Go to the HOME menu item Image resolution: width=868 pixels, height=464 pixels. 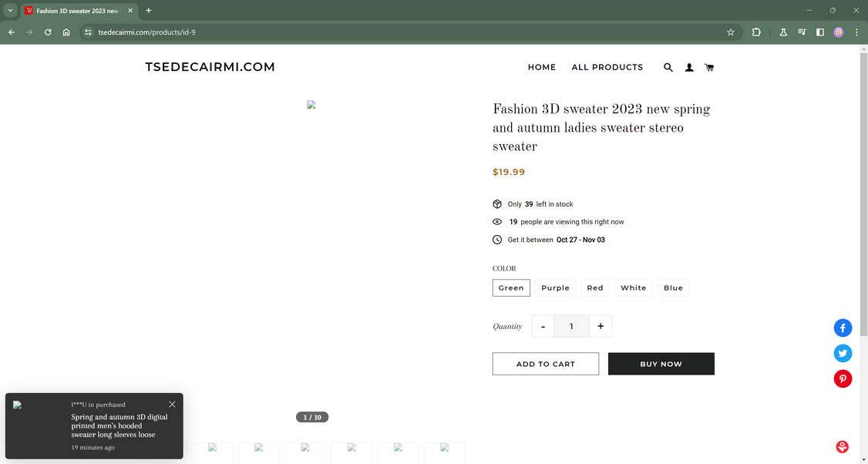[542, 67]
